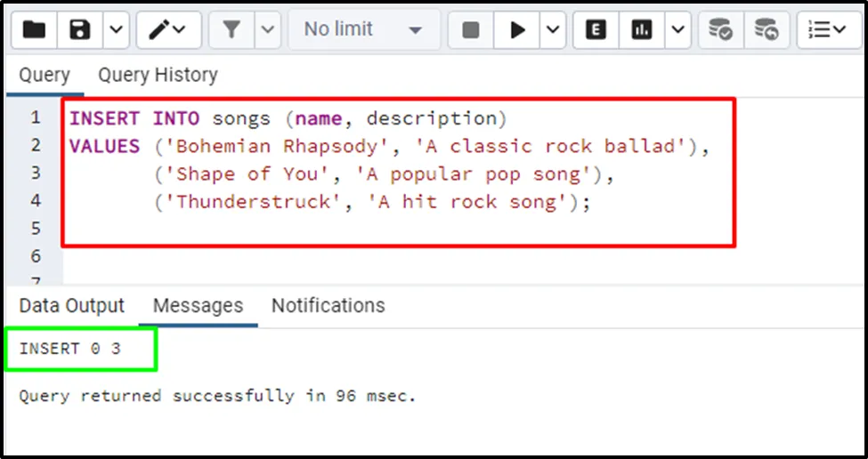The width and height of the screenshot is (868, 459).
Task: Open the No limit rows dropdown
Action: click(362, 30)
